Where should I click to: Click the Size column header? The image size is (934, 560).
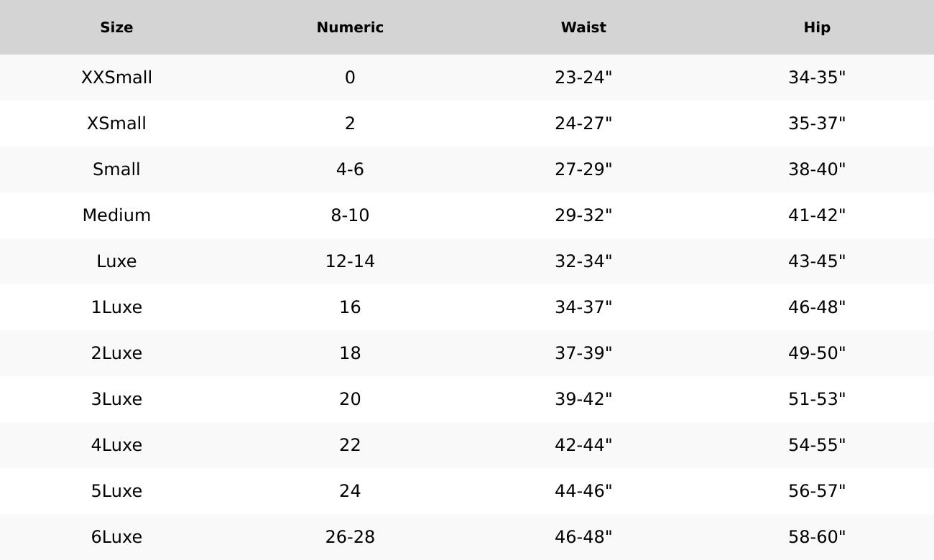pyautogui.click(x=116, y=27)
